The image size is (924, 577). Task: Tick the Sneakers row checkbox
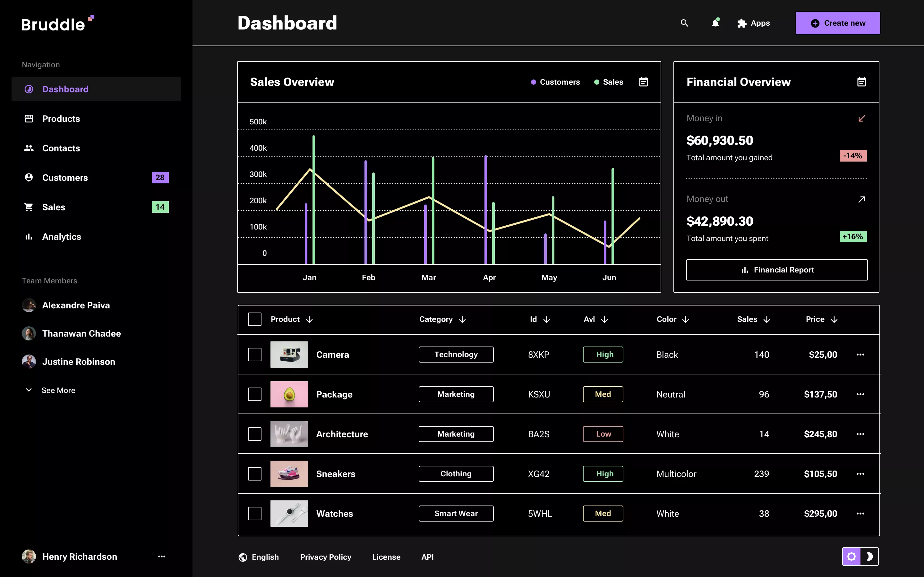pos(255,473)
